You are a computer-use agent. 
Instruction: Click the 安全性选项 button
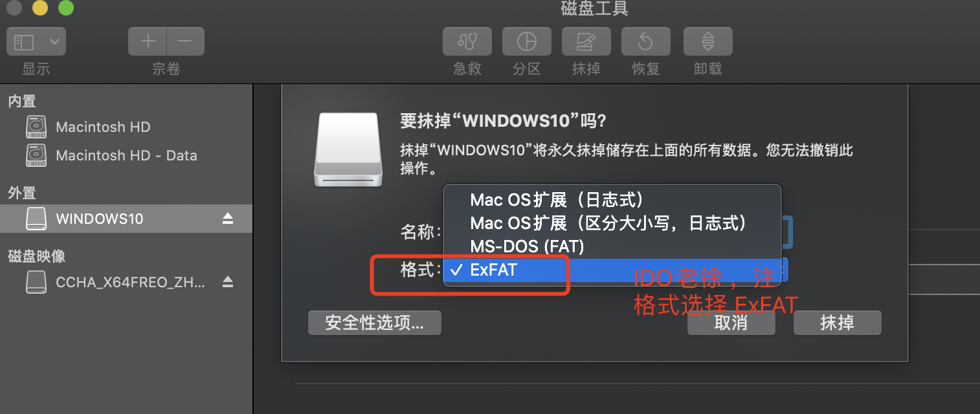click(x=375, y=322)
